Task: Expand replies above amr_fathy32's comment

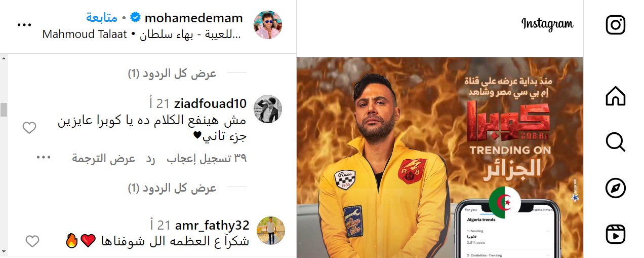Action: click(172, 189)
